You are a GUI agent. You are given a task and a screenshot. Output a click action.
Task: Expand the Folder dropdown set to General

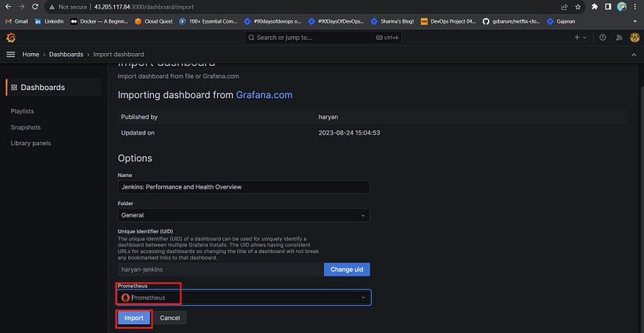pos(244,215)
